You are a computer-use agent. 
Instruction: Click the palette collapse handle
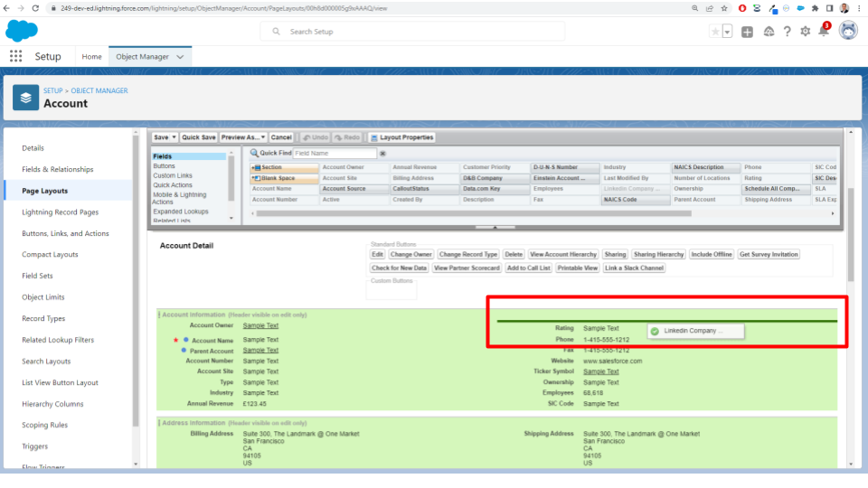495,227
